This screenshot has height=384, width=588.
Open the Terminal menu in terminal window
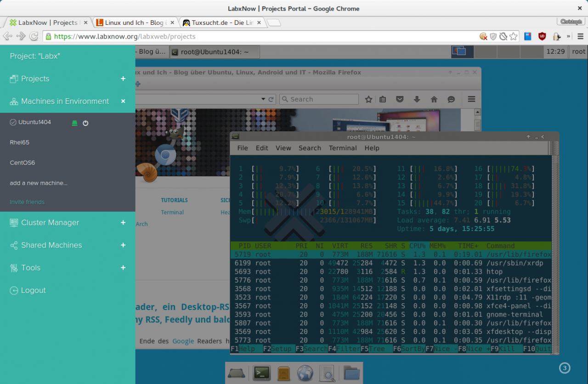(x=343, y=148)
